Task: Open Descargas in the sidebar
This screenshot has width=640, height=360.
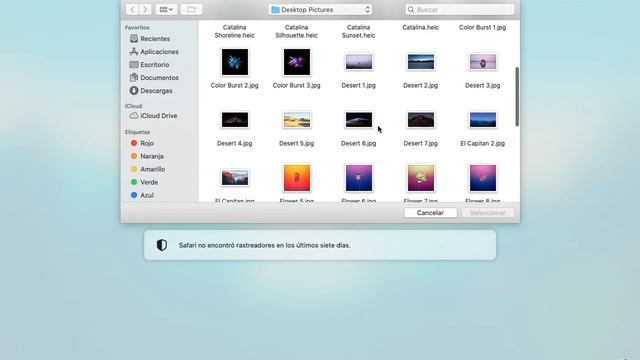Action: point(151,91)
